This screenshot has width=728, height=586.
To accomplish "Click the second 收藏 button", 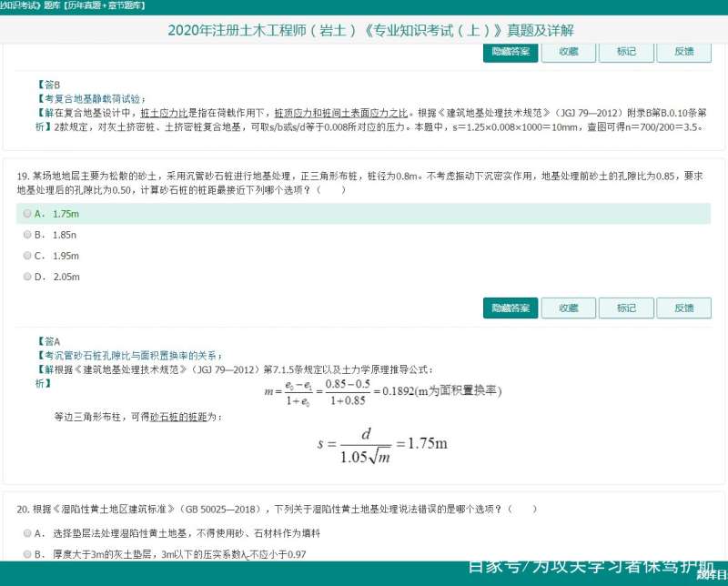I will [568, 308].
